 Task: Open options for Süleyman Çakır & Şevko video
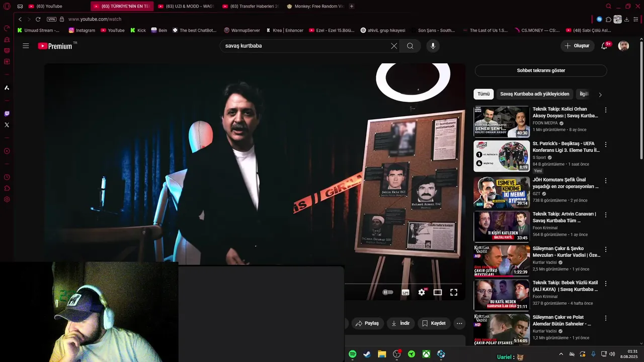point(605,249)
